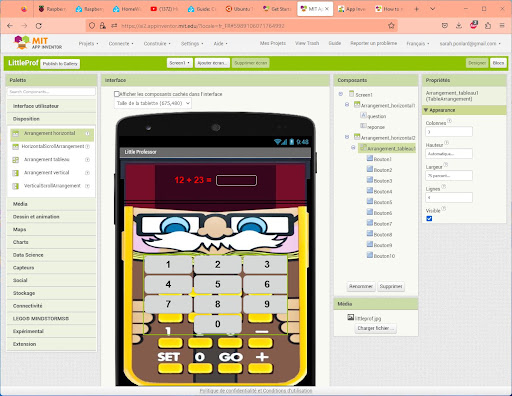This screenshot has width=512, height=396.
Task: Click Charger fichier upload button
Action: pos(376,328)
